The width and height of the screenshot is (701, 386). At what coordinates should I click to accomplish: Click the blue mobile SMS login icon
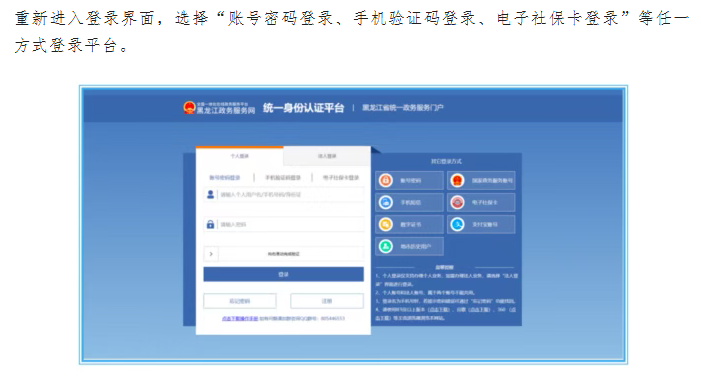(386, 202)
